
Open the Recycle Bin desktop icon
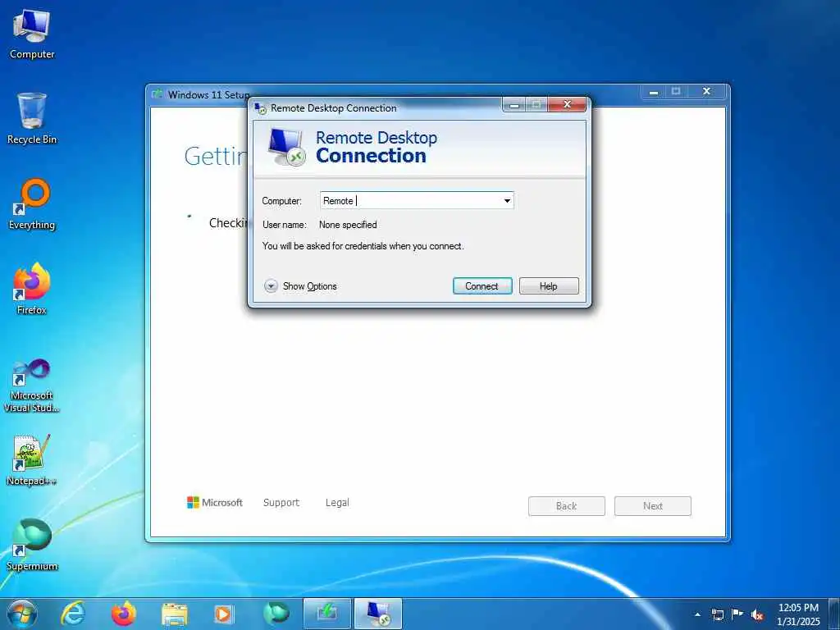point(32,118)
